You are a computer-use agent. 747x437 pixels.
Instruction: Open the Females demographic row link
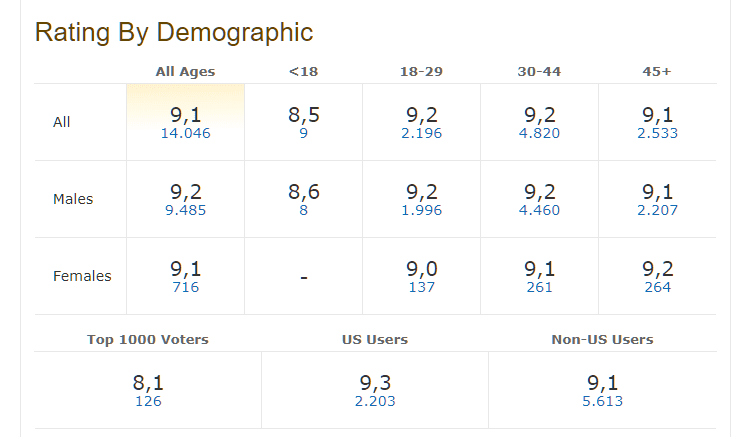click(82, 276)
